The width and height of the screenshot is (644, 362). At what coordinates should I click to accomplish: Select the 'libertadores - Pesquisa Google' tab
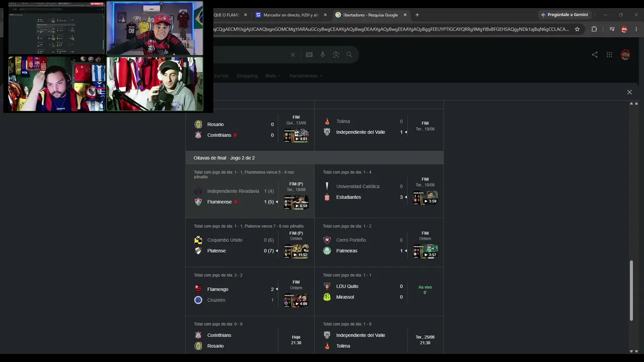pyautogui.click(x=371, y=15)
